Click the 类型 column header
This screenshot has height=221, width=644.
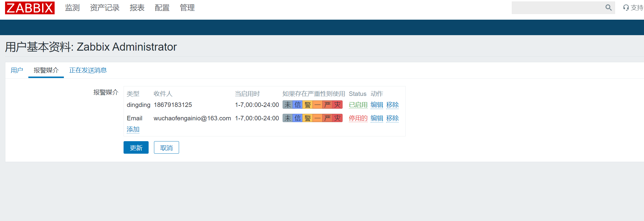tap(133, 94)
